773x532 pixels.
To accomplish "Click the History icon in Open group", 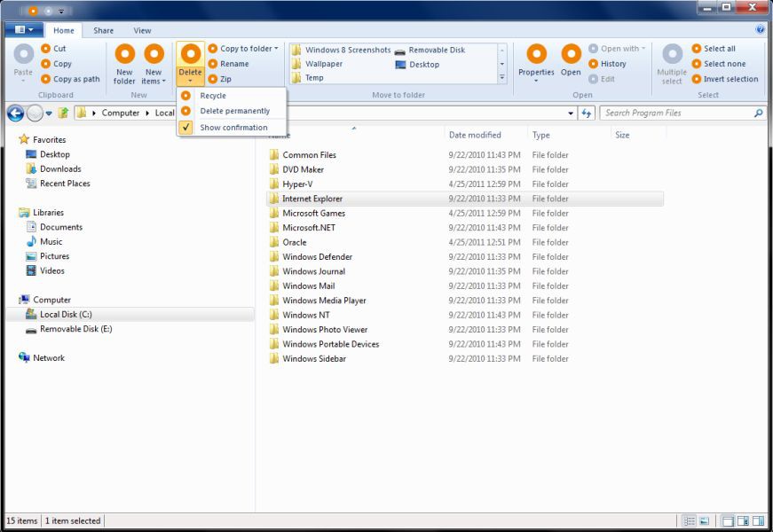I will pos(593,64).
